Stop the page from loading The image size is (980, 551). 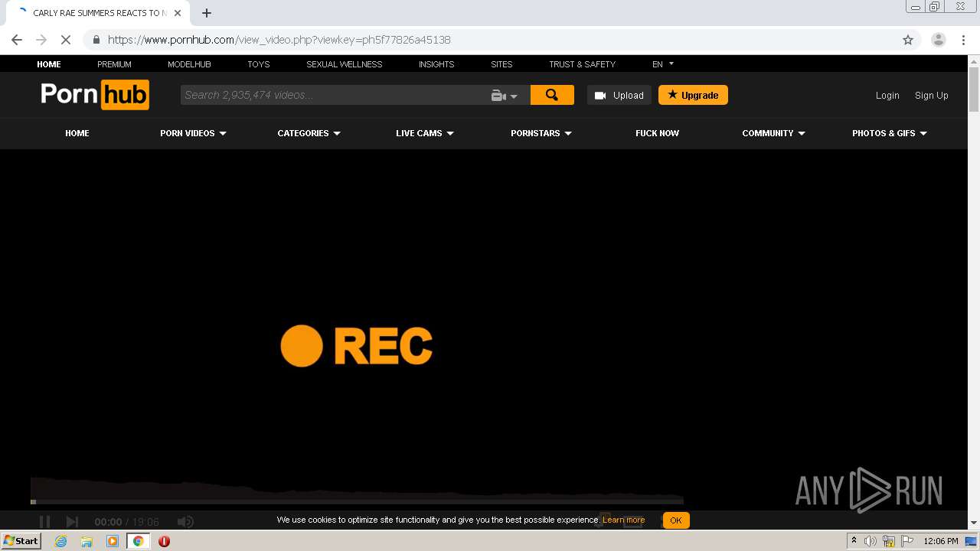point(66,40)
